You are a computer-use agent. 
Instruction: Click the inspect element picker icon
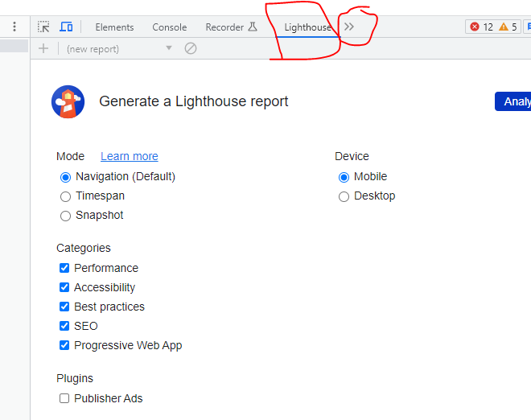[43, 27]
